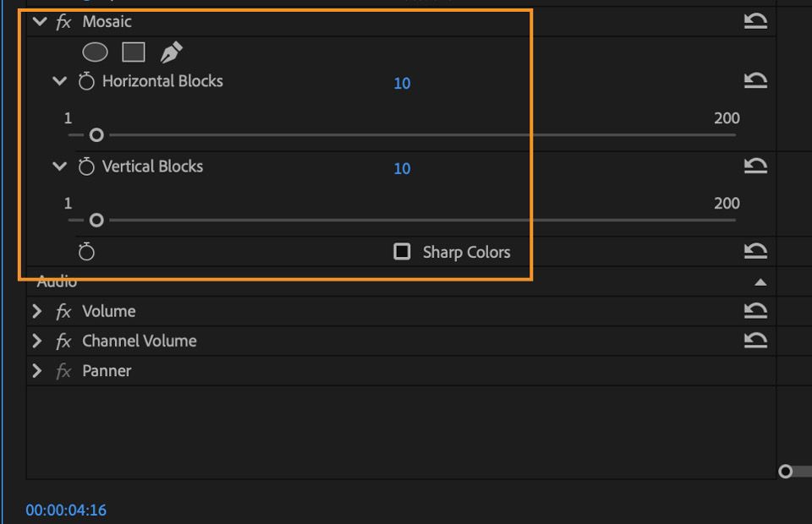Image resolution: width=812 pixels, height=524 pixels.
Task: Expand the Volume effect properties
Action: tap(37, 311)
